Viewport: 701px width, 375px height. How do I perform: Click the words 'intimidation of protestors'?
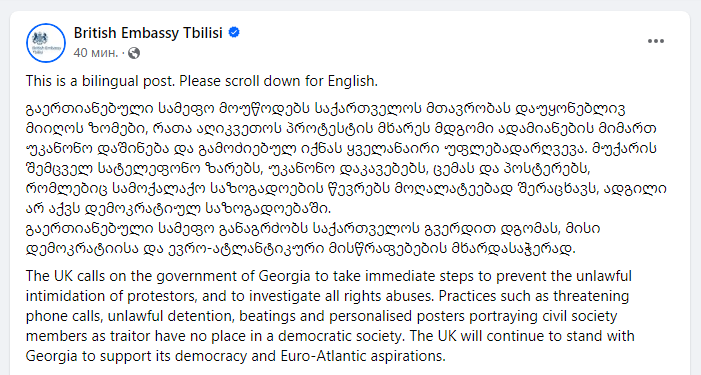click(111, 296)
